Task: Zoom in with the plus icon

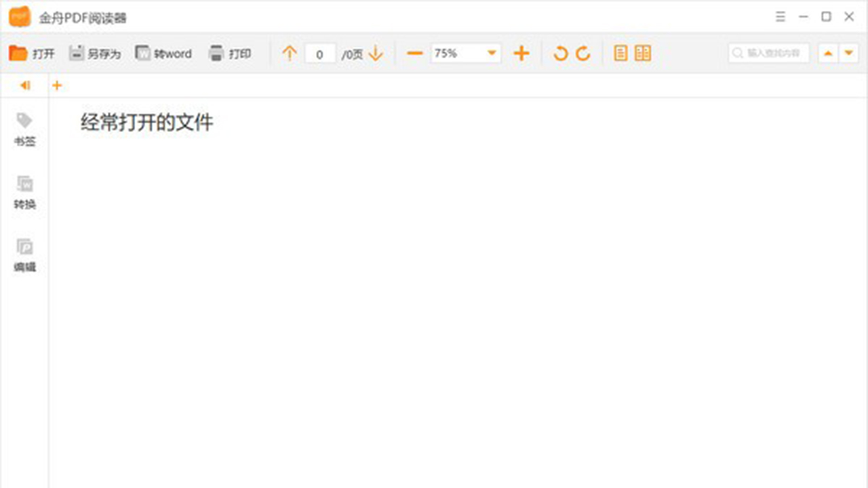Action: 521,54
